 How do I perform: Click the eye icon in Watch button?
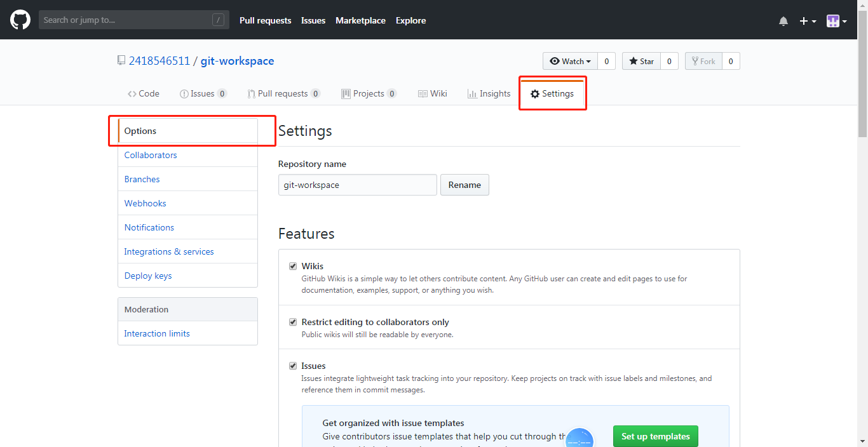(555, 61)
